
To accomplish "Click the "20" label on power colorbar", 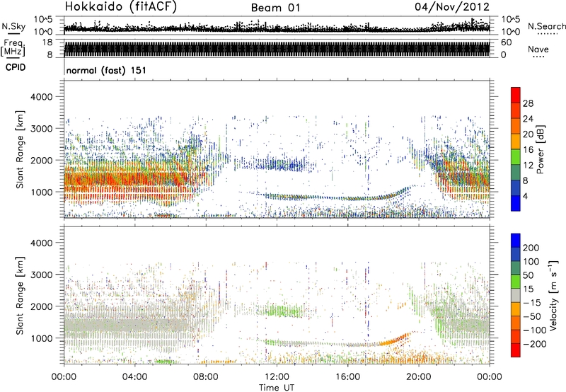I will (x=528, y=134).
